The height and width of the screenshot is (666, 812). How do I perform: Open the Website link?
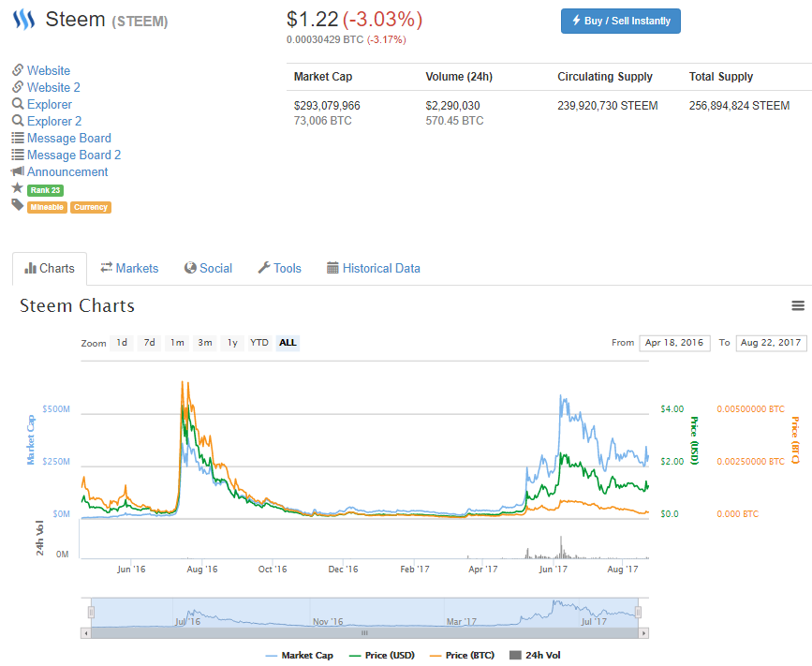click(49, 70)
